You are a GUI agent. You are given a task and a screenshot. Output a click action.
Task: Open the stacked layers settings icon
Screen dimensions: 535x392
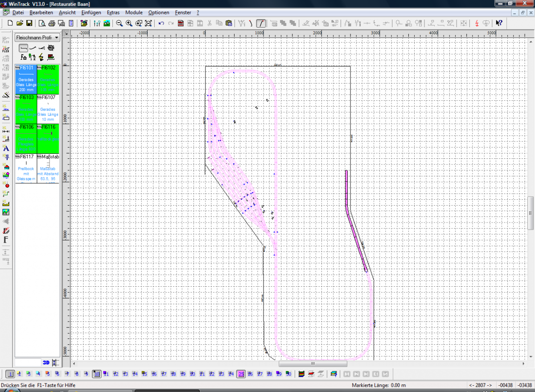pyautogui.click(x=301, y=374)
